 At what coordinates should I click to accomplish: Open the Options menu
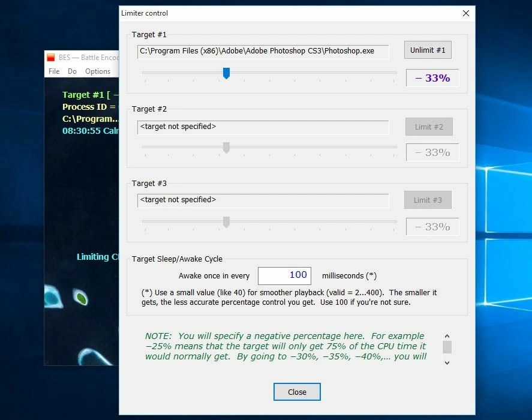pos(98,71)
